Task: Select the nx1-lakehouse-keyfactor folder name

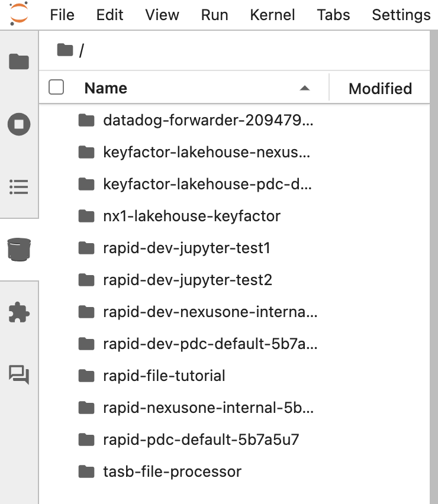Action: 192,216
